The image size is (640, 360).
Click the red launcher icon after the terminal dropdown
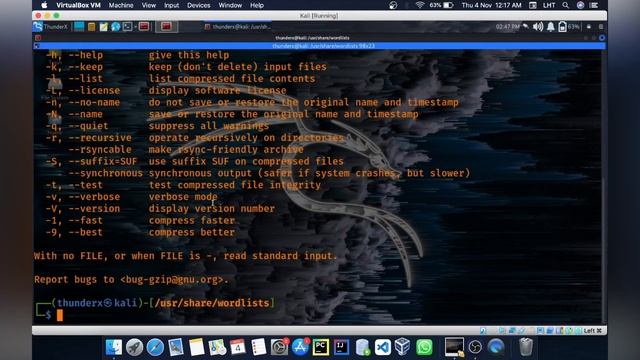click(x=144, y=27)
